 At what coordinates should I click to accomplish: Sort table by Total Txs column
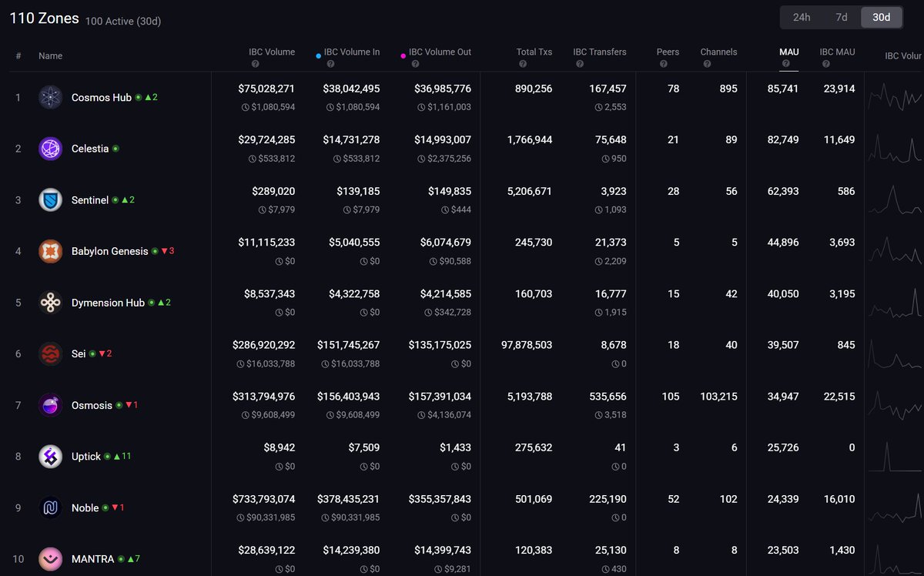pyautogui.click(x=534, y=52)
